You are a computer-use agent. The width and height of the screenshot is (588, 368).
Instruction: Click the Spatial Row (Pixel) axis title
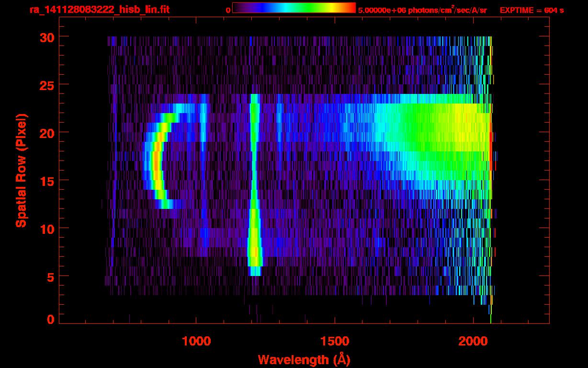[x=22, y=171]
